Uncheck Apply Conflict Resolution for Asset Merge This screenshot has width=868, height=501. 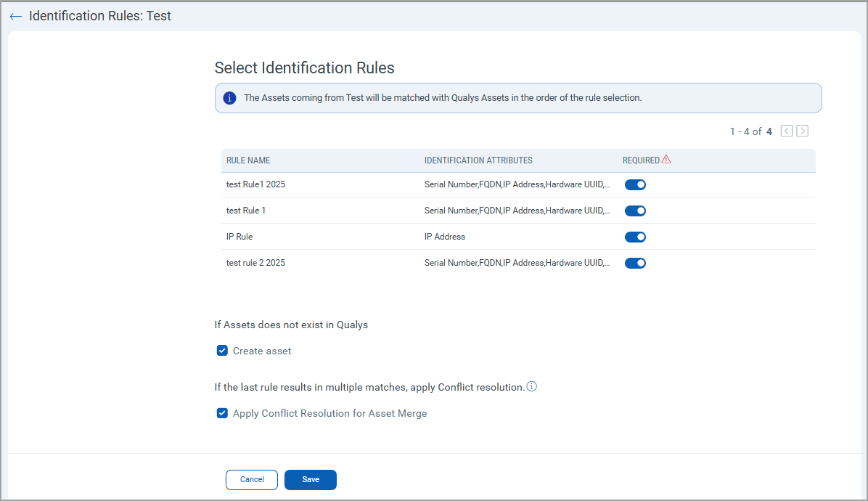[222, 413]
